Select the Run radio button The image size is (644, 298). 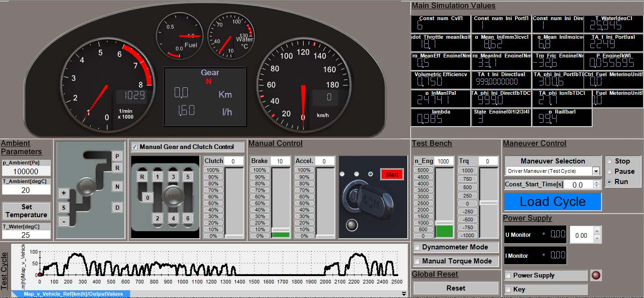coord(609,182)
